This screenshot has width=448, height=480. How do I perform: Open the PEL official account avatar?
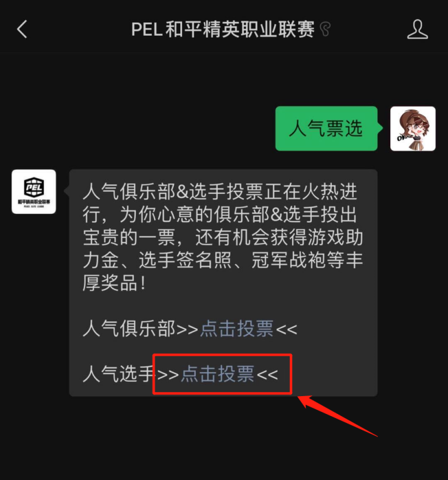point(34,192)
